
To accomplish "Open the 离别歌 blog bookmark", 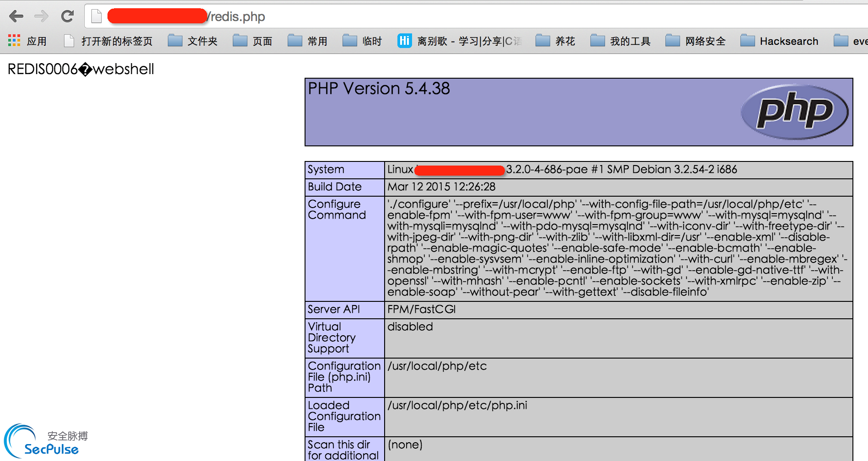I will coord(460,41).
